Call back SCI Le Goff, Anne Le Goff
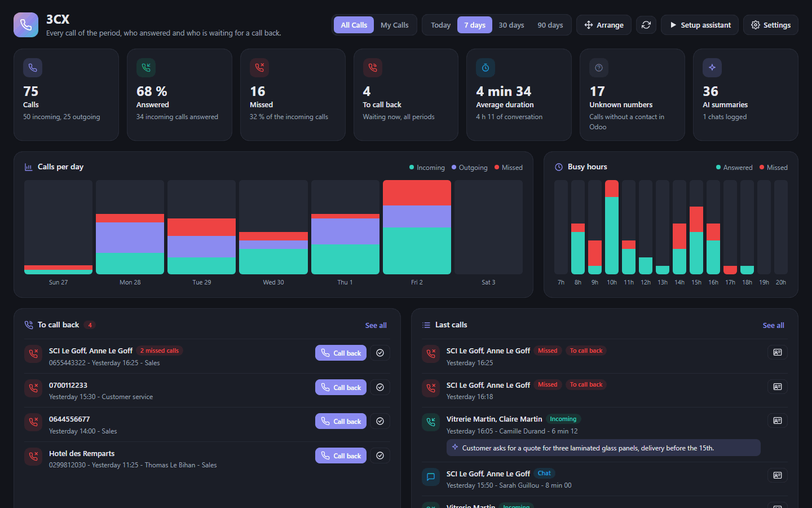Viewport: 812px width, 508px height. click(341, 353)
